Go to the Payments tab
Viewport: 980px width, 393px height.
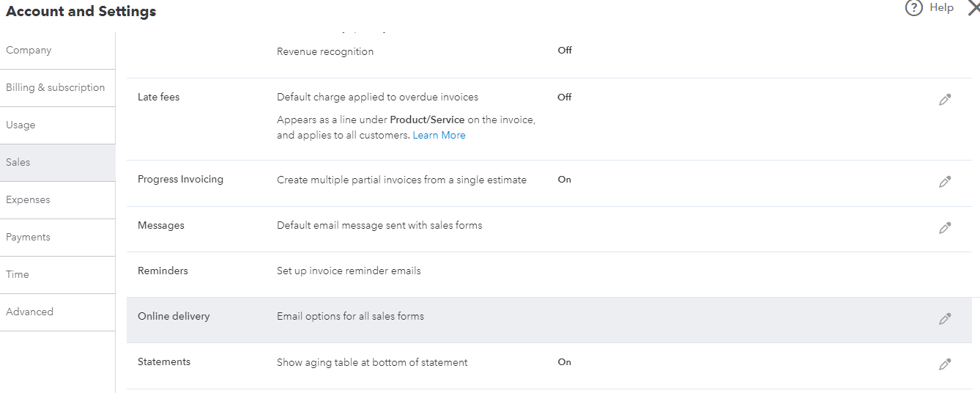28,238
